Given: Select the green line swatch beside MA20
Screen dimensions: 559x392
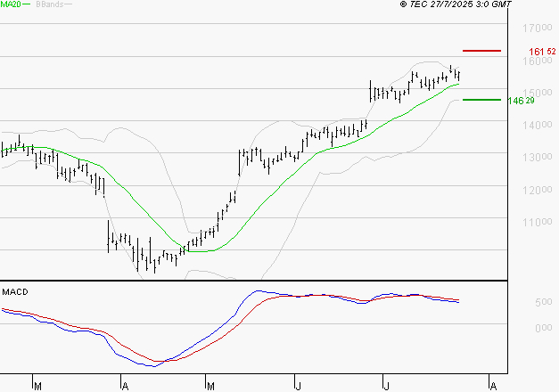Looking at the screenshot, I should pyautogui.click(x=28, y=5).
